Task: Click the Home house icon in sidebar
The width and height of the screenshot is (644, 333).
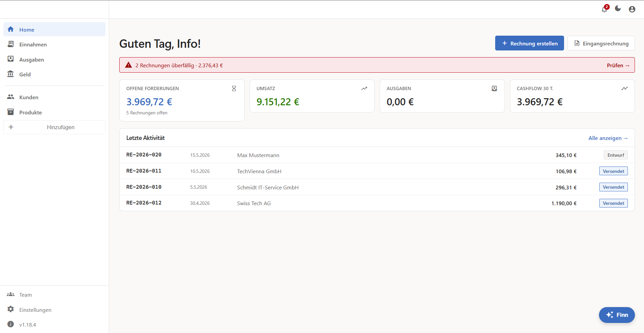Action: click(11, 29)
